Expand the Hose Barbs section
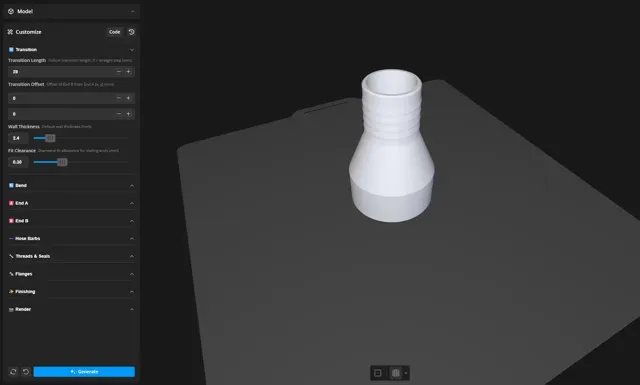 click(x=71, y=238)
